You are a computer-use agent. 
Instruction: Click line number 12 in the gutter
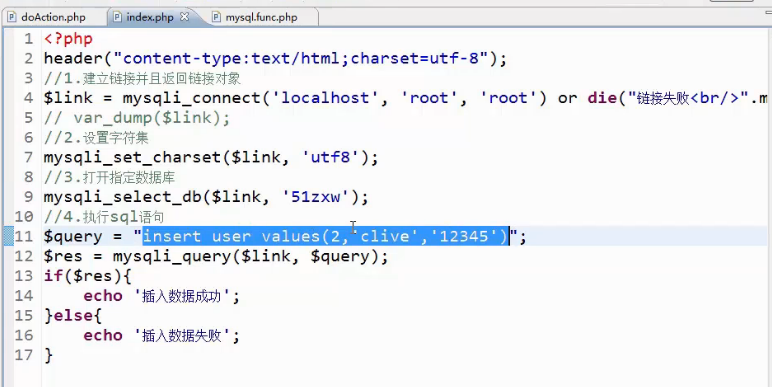24,256
